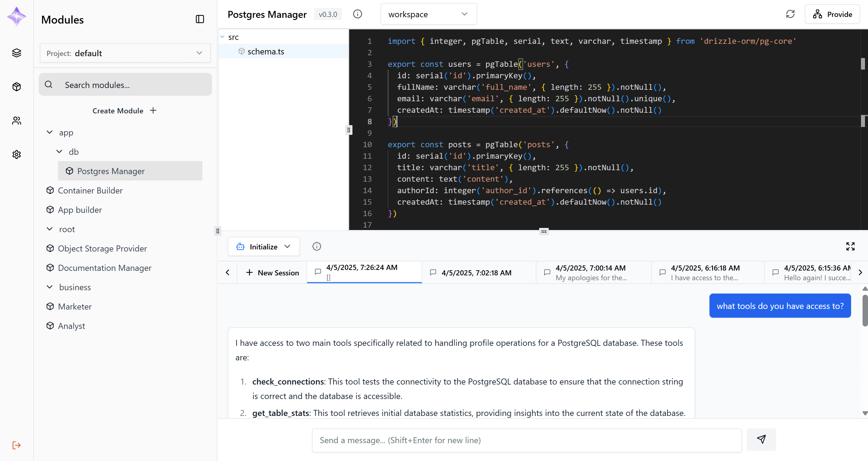This screenshot has height=461, width=868.
Task: Open the Project default dropdown
Action: (x=125, y=53)
